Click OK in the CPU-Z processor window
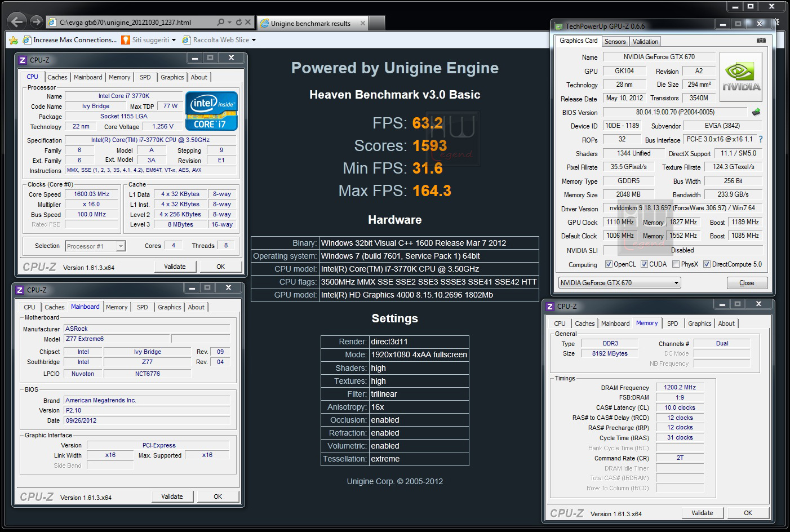 (221, 267)
